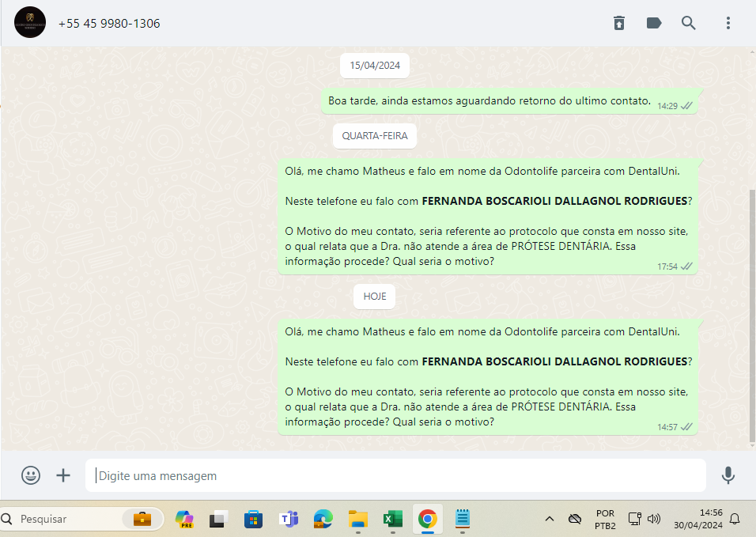Open Task View from taskbar
This screenshot has height=537, width=756.
tap(218, 519)
